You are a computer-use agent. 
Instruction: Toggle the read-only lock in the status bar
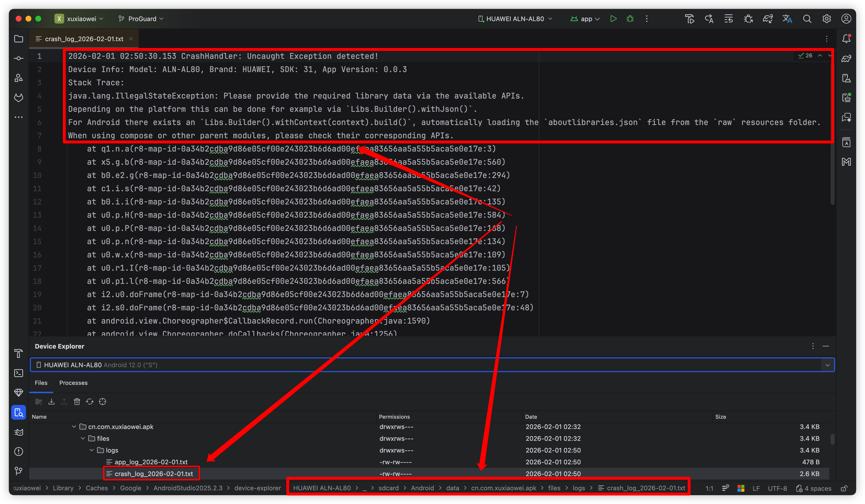(844, 488)
